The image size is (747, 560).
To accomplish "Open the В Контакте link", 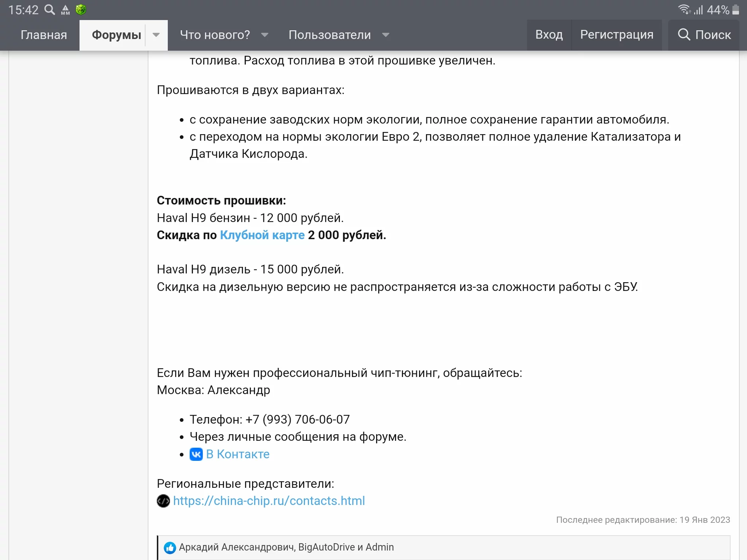I will [x=238, y=454].
